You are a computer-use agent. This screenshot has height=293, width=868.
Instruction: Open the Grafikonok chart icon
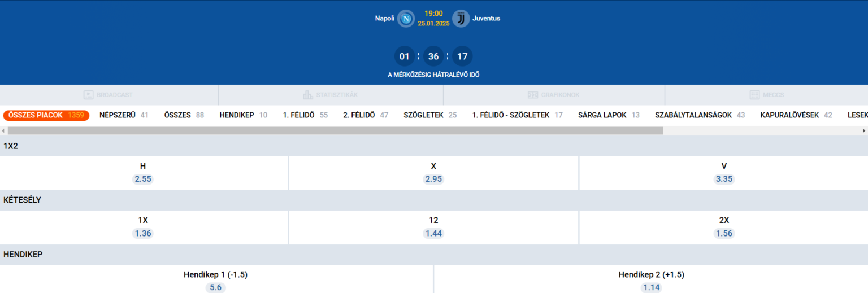point(533,95)
